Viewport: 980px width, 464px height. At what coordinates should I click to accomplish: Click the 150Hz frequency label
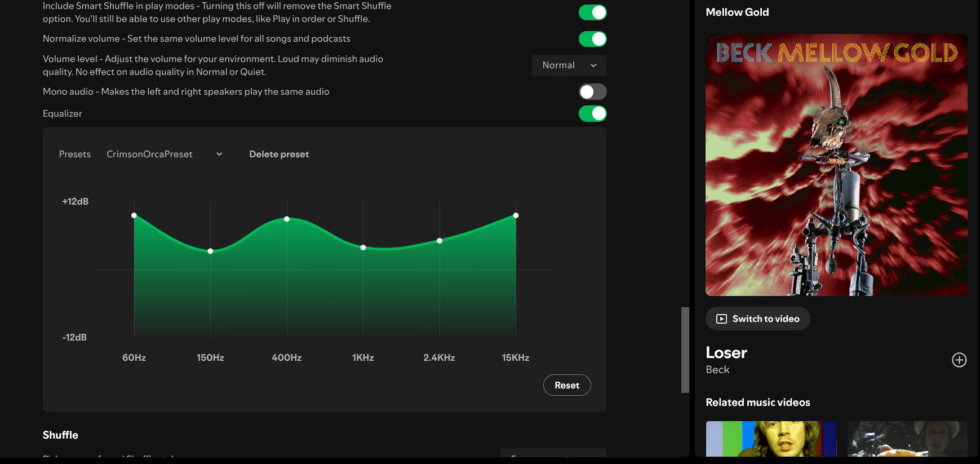(210, 357)
